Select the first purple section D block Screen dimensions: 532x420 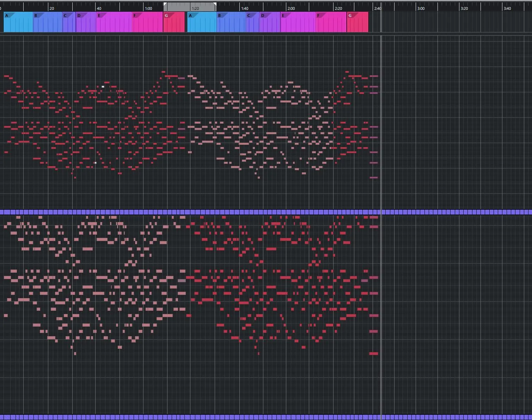tap(86, 22)
